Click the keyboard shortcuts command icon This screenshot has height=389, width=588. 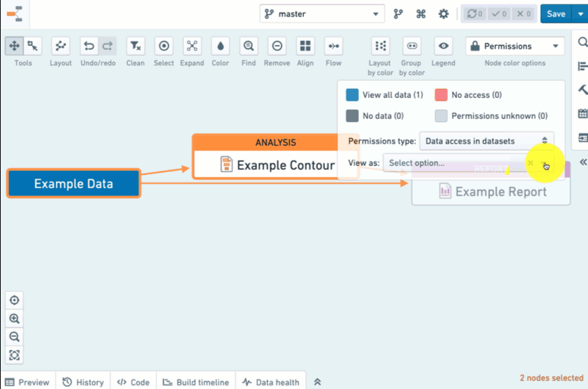(421, 14)
